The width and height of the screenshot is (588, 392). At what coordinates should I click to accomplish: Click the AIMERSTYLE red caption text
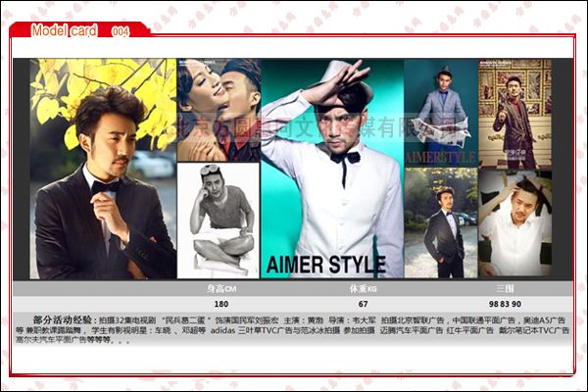[x=440, y=157]
